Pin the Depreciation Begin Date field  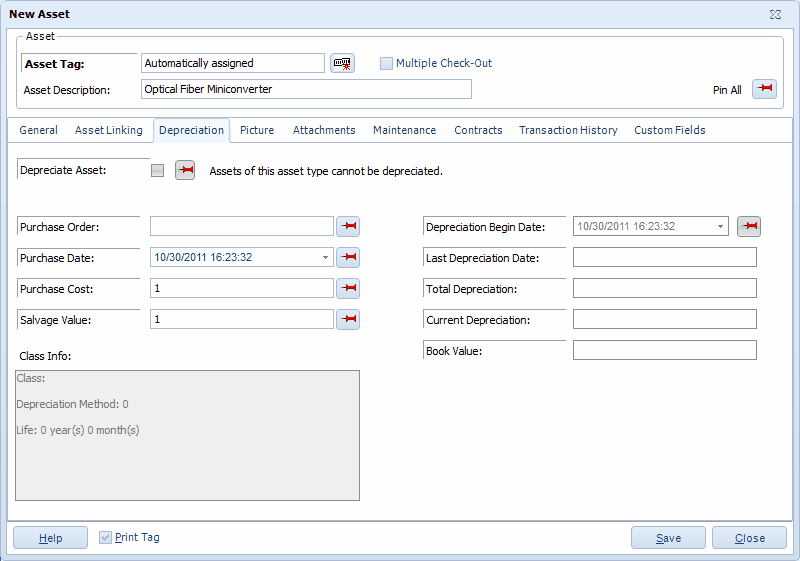749,227
